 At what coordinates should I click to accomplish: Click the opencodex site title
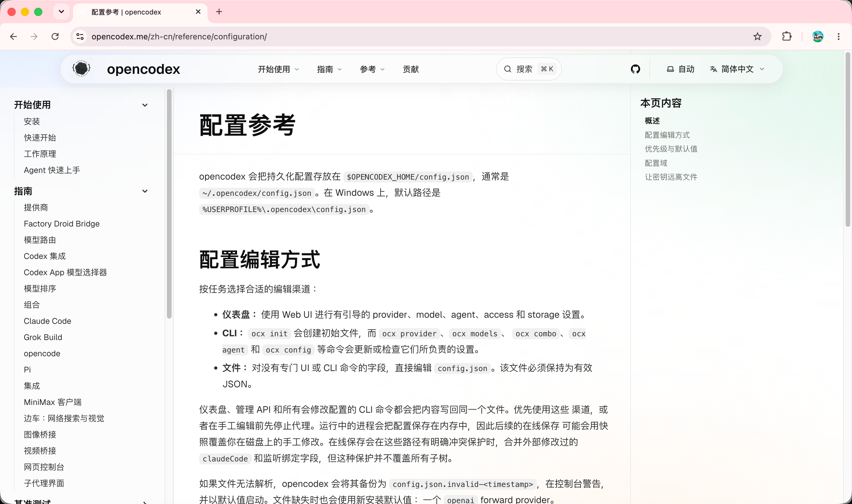click(x=143, y=69)
